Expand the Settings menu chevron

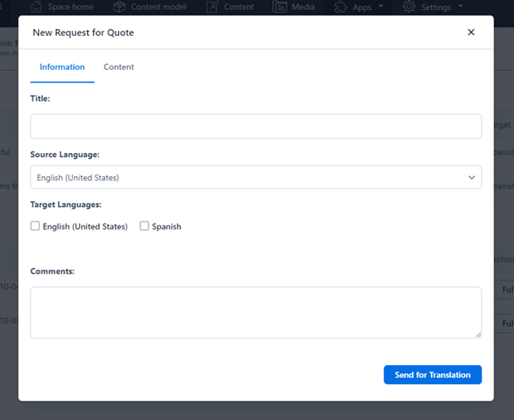pyautogui.click(x=460, y=6)
